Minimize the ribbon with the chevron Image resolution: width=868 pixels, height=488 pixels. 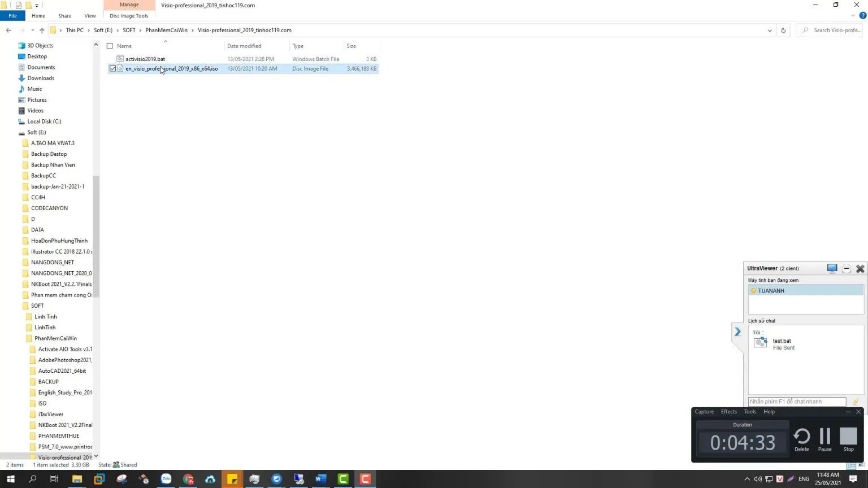[853, 16]
